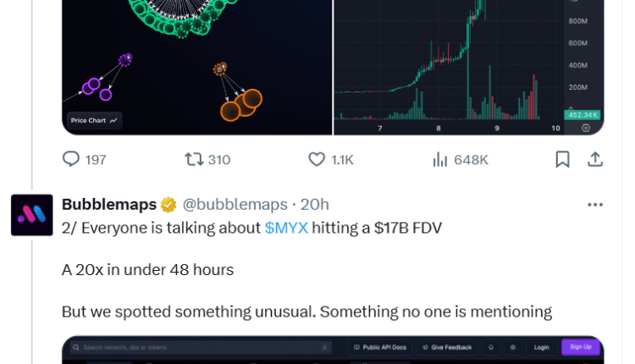Screen dimensions: 635x364
Task: Click the purple Sign Up button
Action: click(581, 347)
